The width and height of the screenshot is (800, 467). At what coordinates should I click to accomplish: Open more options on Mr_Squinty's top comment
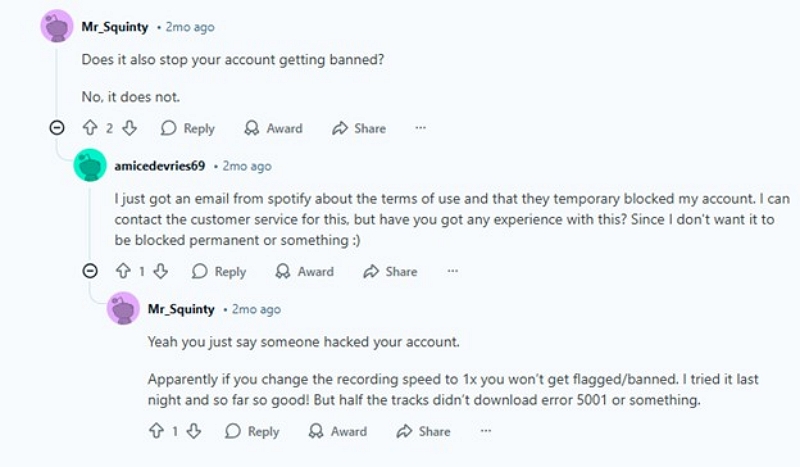point(420,128)
